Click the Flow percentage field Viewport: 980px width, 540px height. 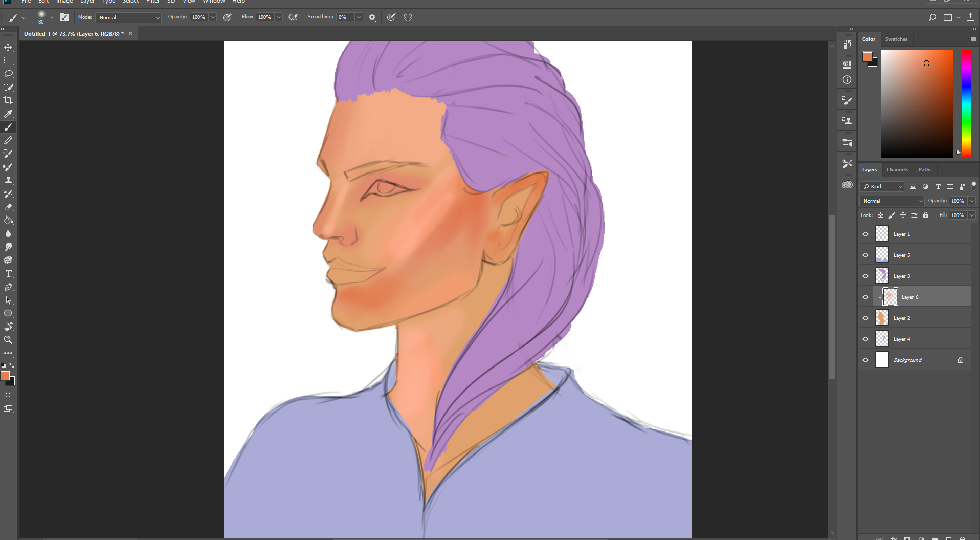tap(265, 17)
